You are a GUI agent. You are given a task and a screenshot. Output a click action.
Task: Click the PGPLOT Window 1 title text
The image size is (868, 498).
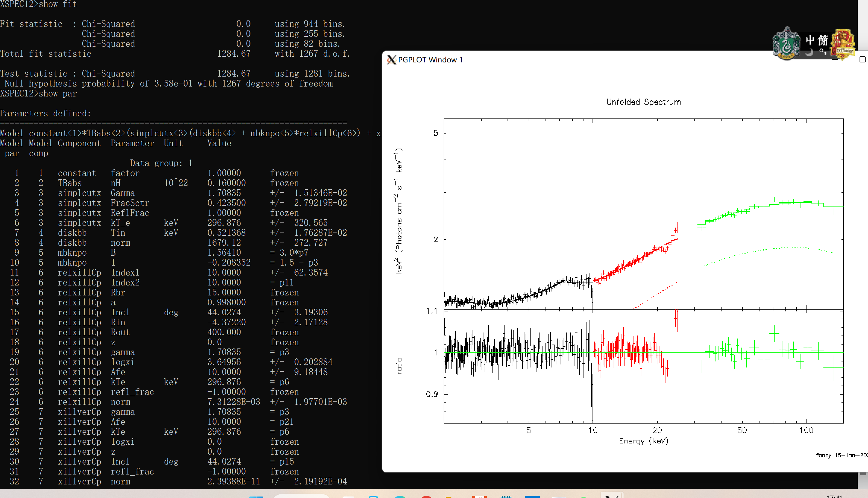[x=430, y=60]
